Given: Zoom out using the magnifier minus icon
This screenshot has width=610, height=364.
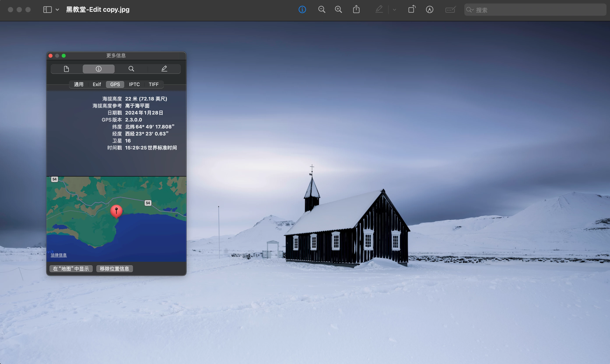Looking at the screenshot, I should pos(321,10).
